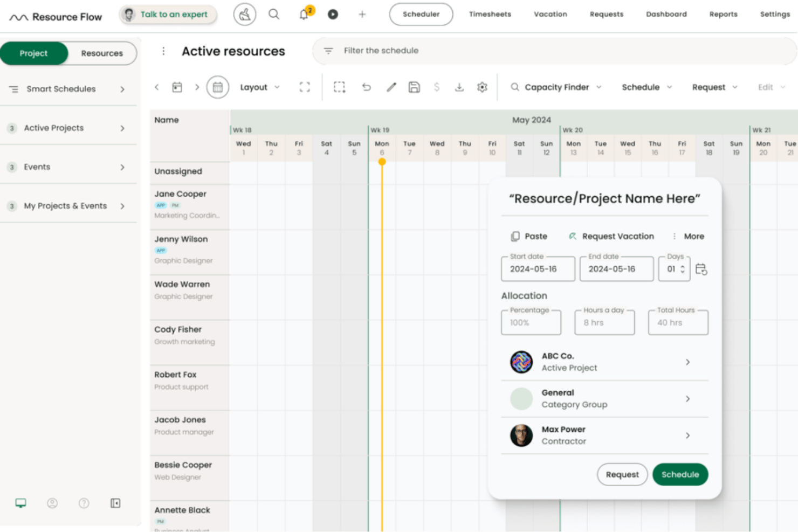Viewport: 798px width, 532px height.
Task: Click the Filter the schedule field
Action: (x=555, y=51)
